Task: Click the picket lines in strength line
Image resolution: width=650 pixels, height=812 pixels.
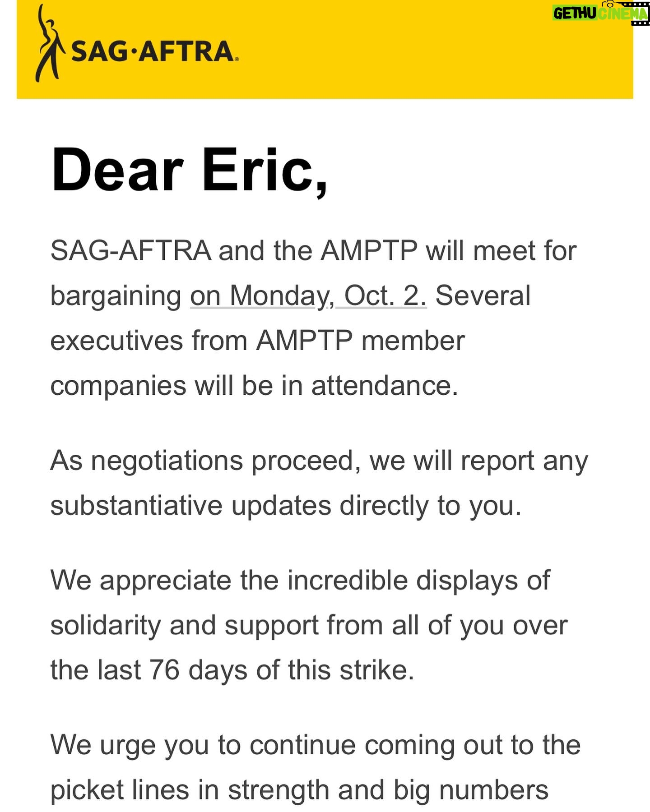Action: [299, 790]
